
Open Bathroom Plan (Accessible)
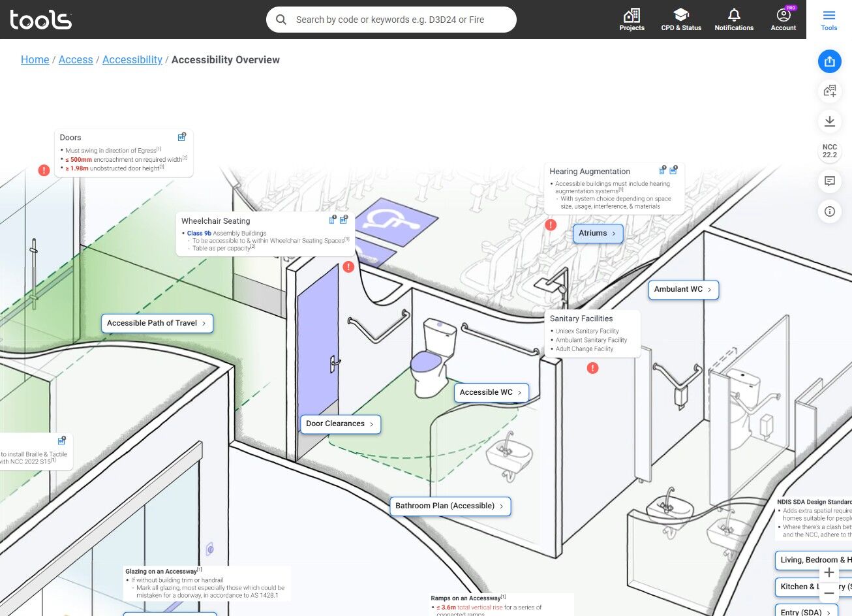(x=450, y=506)
